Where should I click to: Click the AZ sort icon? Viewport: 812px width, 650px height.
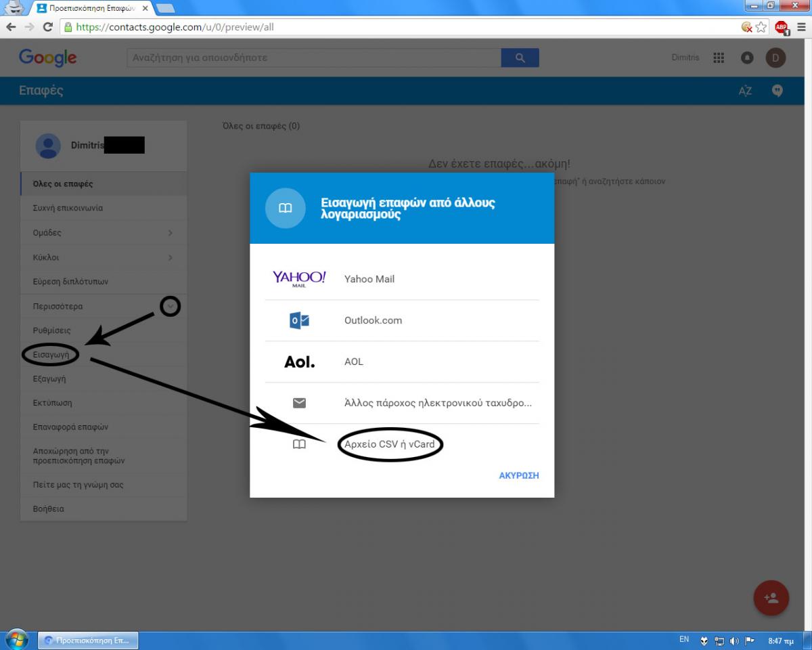coord(745,91)
